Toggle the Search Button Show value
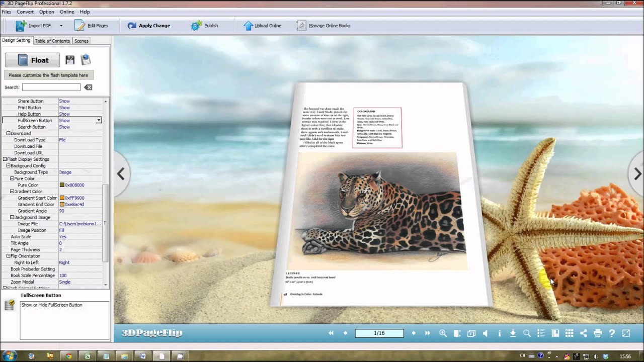Screen dimensions: 644x362 tap(64, 127)
